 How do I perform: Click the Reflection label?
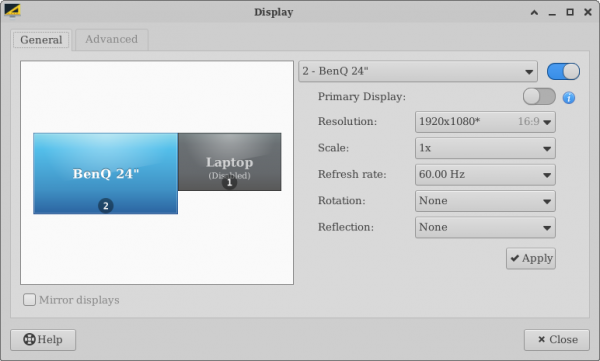346,227
